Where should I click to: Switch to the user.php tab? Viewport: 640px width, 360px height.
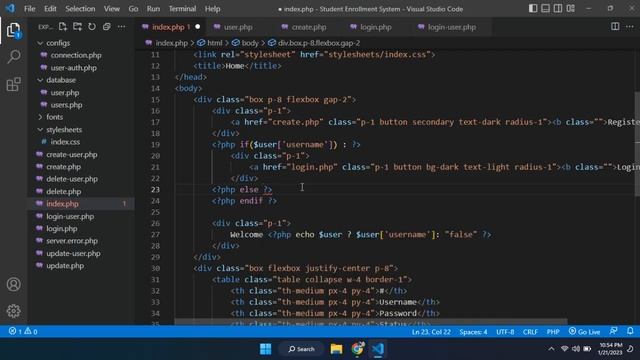(238, 27)
